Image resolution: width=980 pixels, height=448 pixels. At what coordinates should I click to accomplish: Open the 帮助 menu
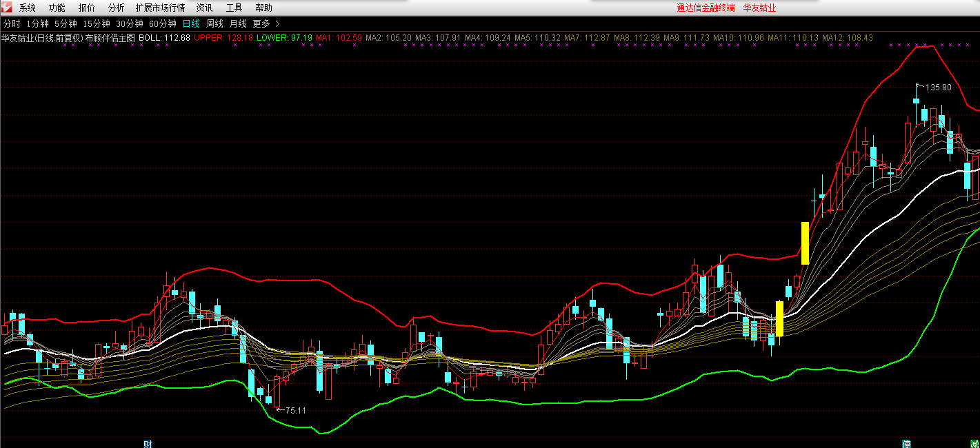click(263, 8)
